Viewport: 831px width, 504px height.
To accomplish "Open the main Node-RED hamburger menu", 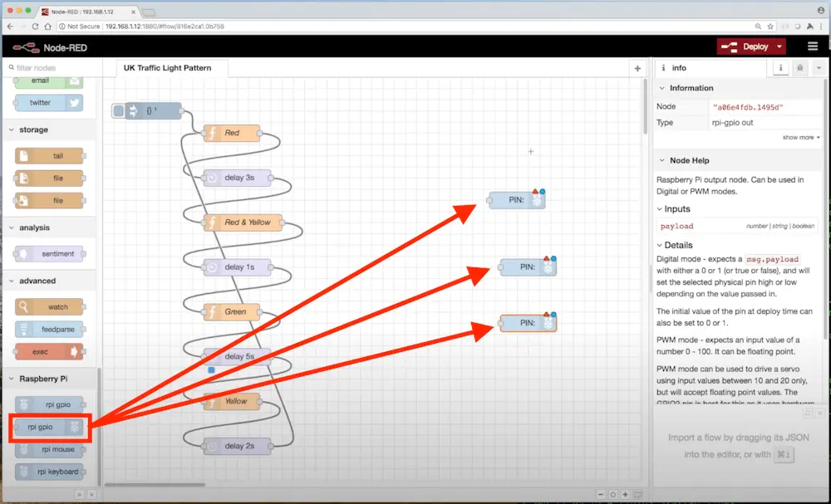I will pyautogui.click(x=812, y=46).
